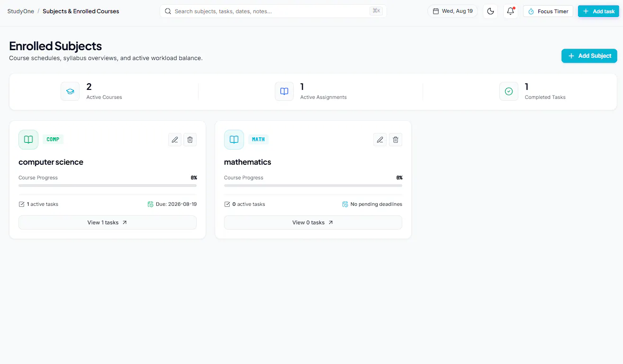Click mathematics card title
The height and width of the screenshot is (364, 623).
click(248, 162)
